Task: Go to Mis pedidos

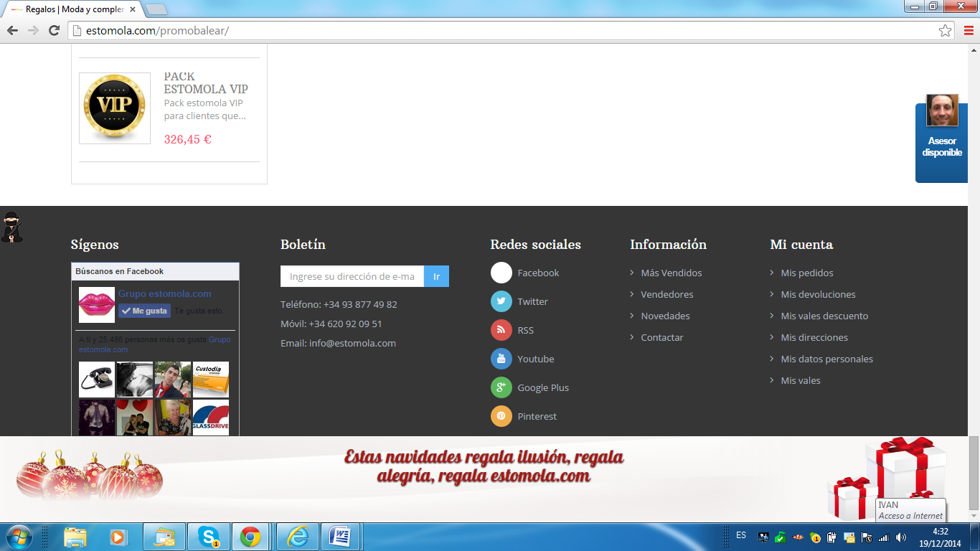Action: pyautogui.click(x=807, y=273)
